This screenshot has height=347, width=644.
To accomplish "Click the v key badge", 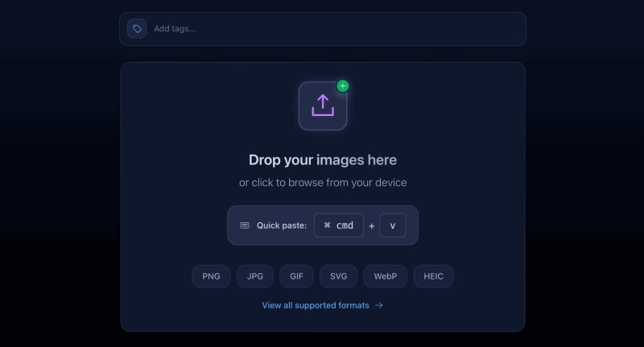I will tap(392, 225).
